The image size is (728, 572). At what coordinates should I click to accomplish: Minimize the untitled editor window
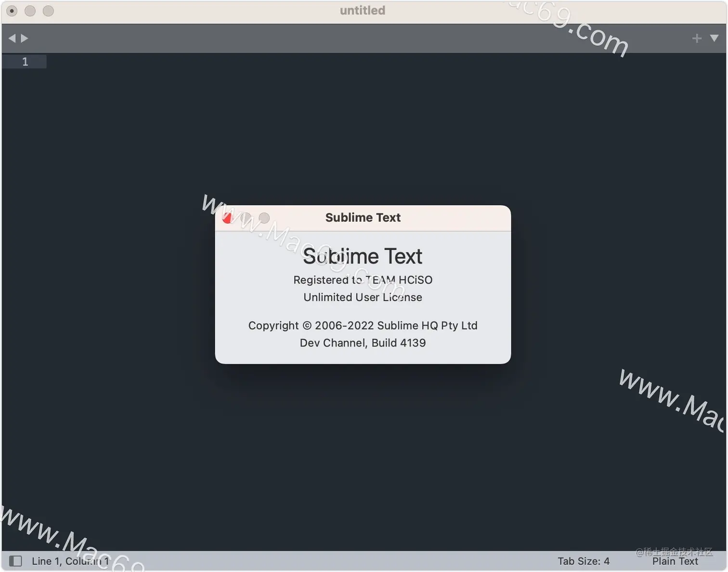point(30,11)
